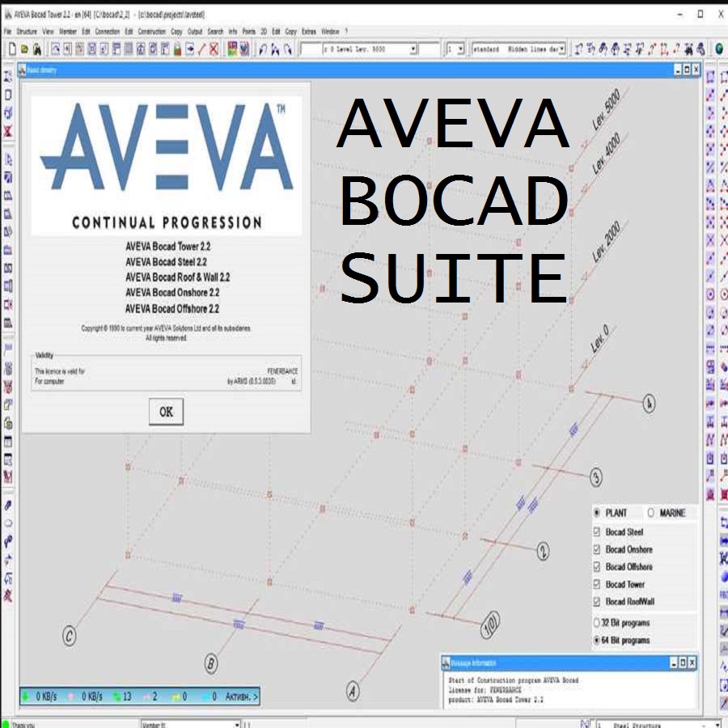Select the binoculars search icon

(38, 49)
